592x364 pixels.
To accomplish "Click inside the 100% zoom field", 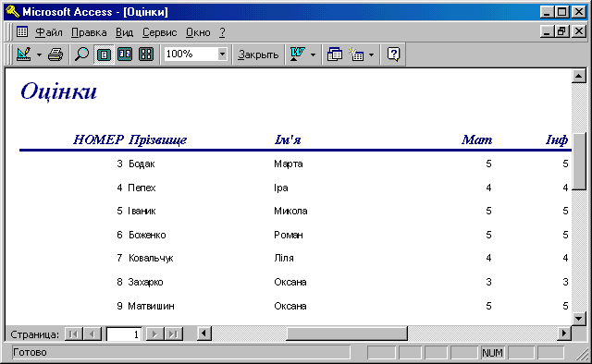I will click(191, 54).
